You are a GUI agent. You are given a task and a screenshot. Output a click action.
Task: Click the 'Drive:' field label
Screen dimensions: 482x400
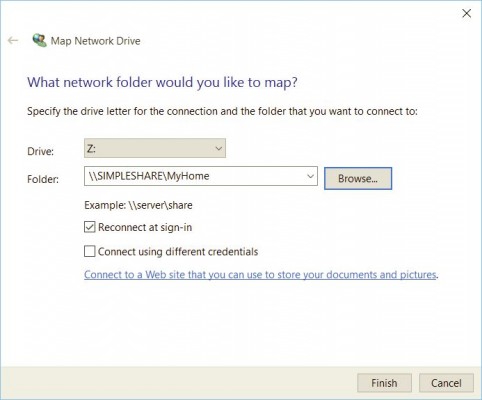(40, 151)
